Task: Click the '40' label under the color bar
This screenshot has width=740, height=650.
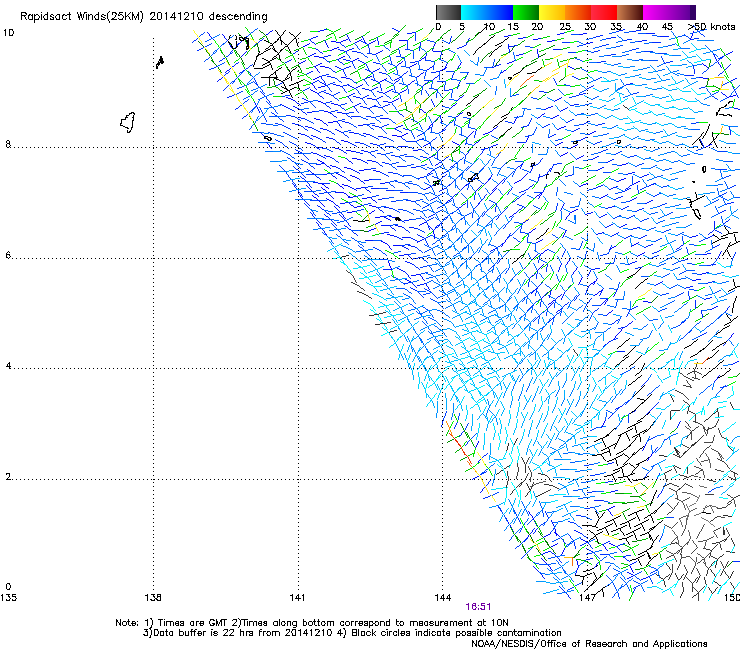Action: click(642, 27)
